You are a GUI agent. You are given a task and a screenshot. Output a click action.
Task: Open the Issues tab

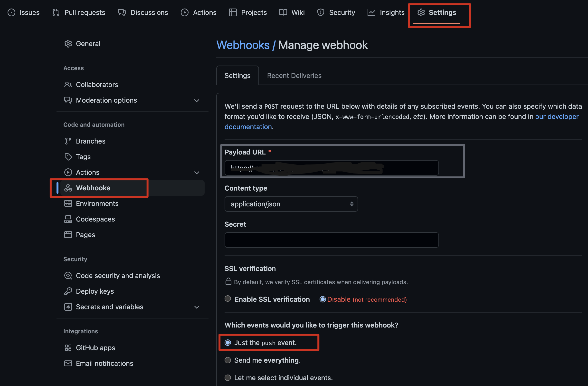coord(24,12)
